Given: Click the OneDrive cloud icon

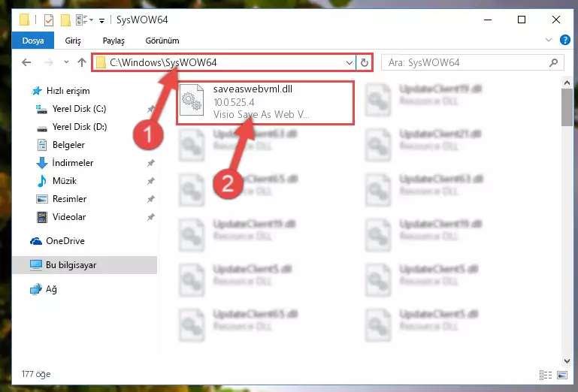Looking at the screenshot, I should point(36,241).
